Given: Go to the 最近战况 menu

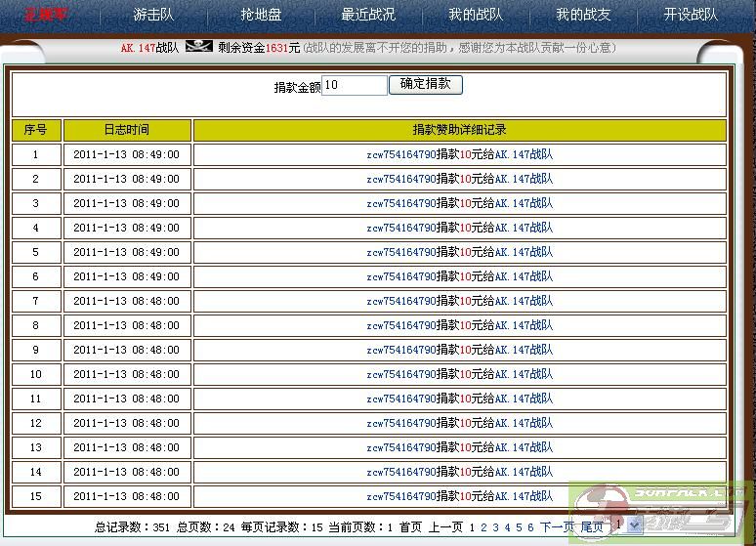Looking at the screenshot, I should coord(368,15).
